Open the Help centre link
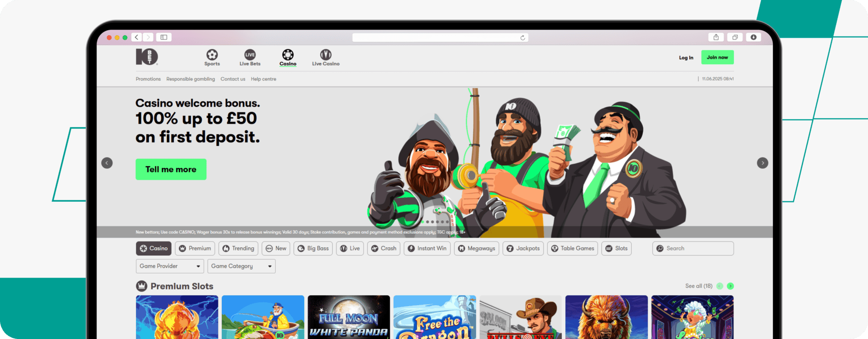868x339 pixels. coord(263,79)
